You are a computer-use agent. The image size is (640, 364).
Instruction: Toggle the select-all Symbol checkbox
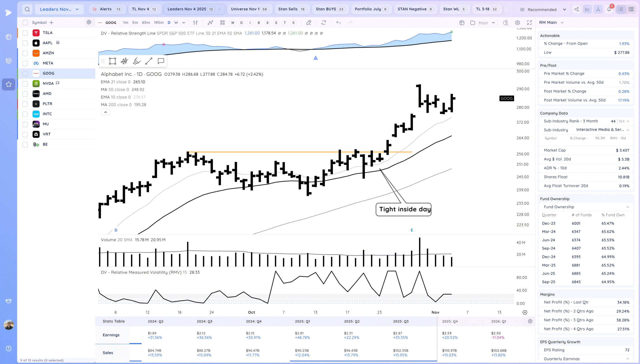coord(25,22)
